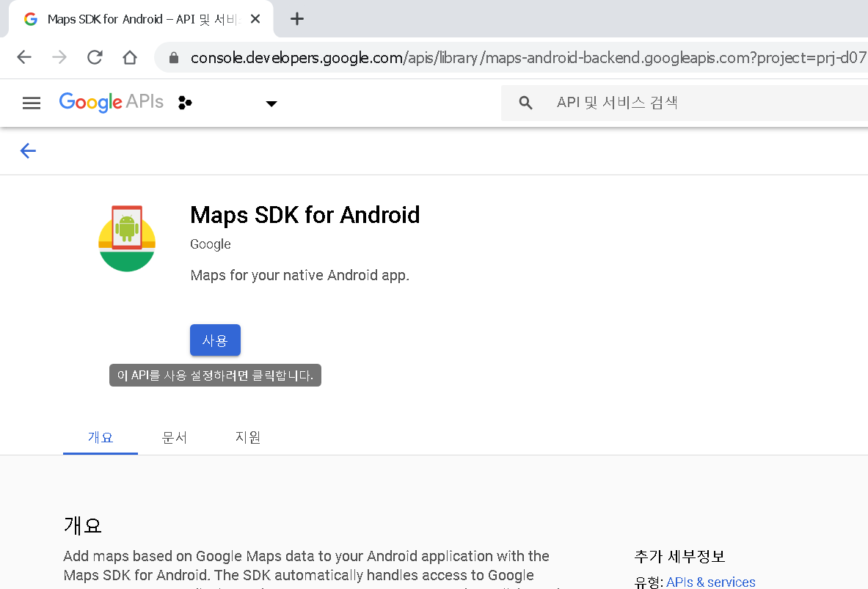Click 'Maps for your native Android app.' text

click(x=300, y=275)
